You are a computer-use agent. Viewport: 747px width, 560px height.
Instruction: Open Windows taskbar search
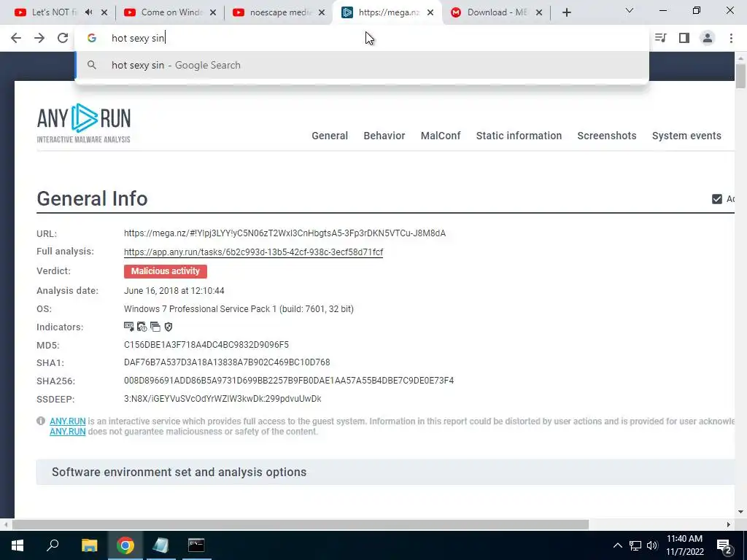coord(53,545)
